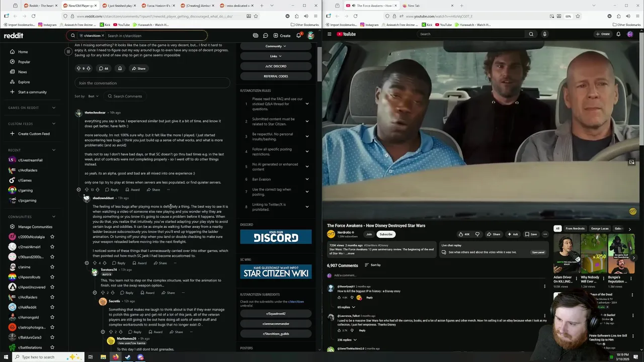Toggle star for r/Asmongold

pyautogui.click(x=52, y=317)
